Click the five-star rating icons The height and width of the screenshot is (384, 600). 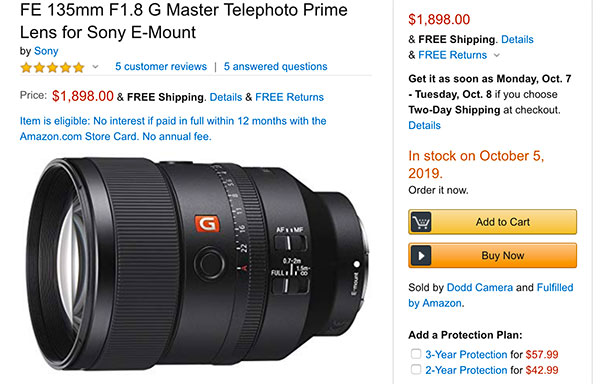tap(52, 67)
